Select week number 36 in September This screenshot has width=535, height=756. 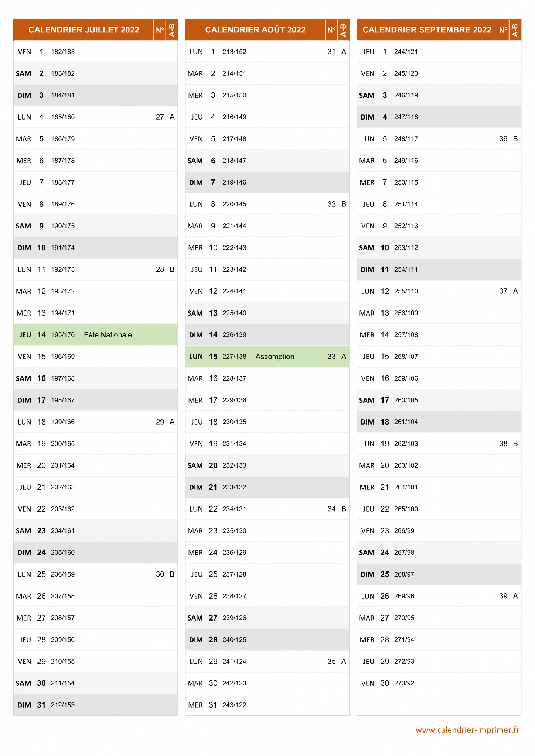click(x=503, y=139)
